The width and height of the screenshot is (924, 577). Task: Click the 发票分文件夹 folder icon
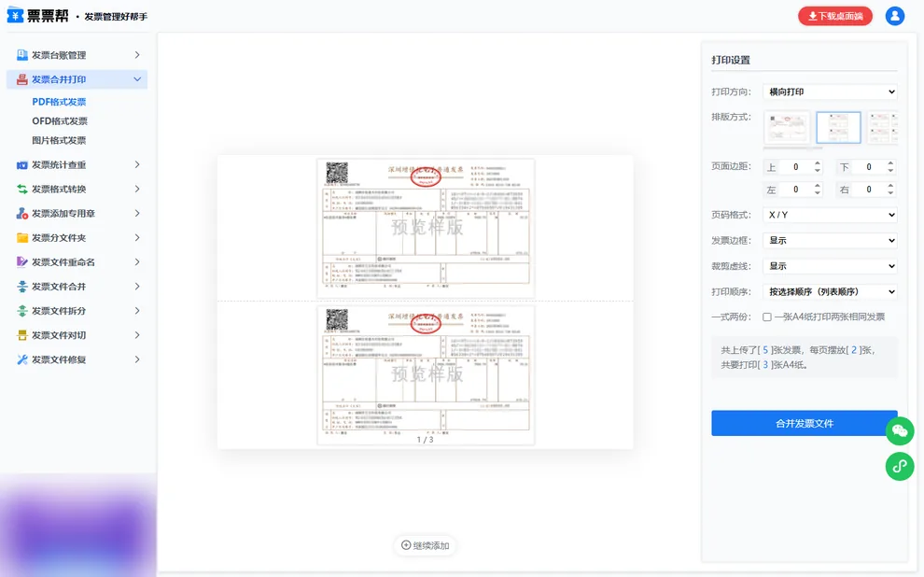pos(22,238)
